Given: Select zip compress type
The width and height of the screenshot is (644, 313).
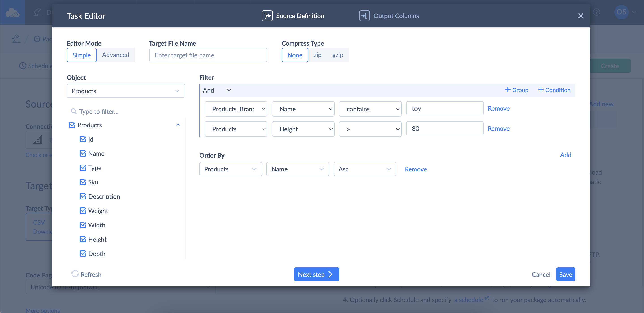Looking at the screenshot, I should click(317, 55).
